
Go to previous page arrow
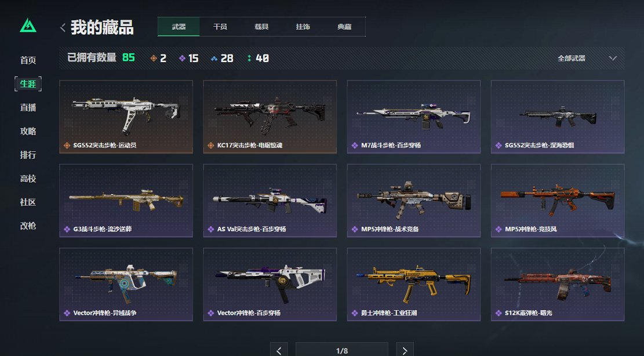[279, 350]
